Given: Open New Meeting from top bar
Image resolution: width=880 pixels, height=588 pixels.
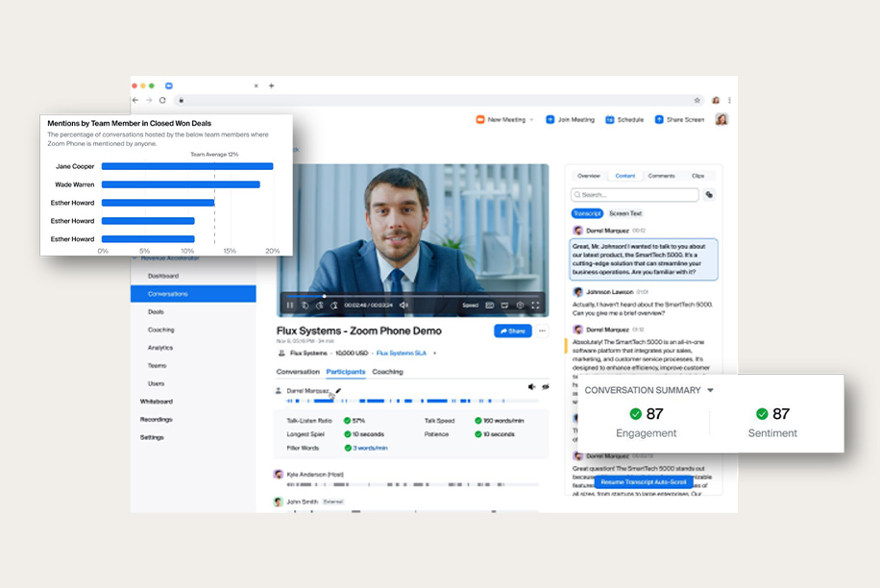Looking at the screenshot, I should pos(501,119).
